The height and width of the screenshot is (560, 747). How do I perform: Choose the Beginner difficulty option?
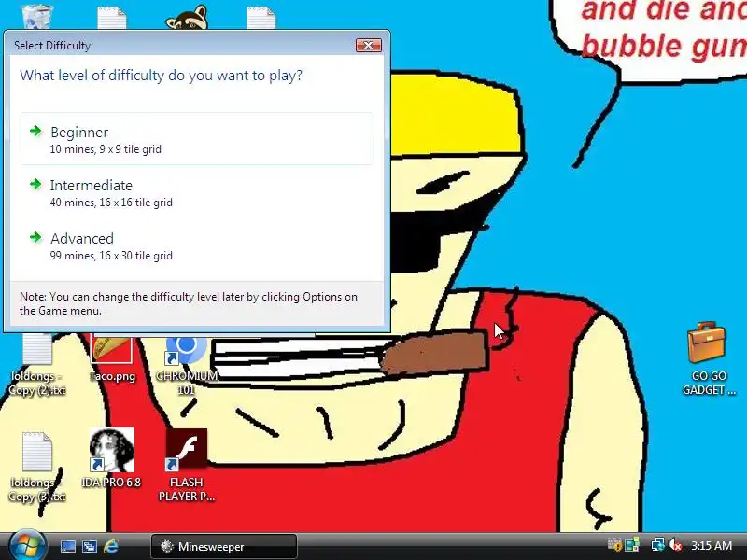tap(196, 139)
